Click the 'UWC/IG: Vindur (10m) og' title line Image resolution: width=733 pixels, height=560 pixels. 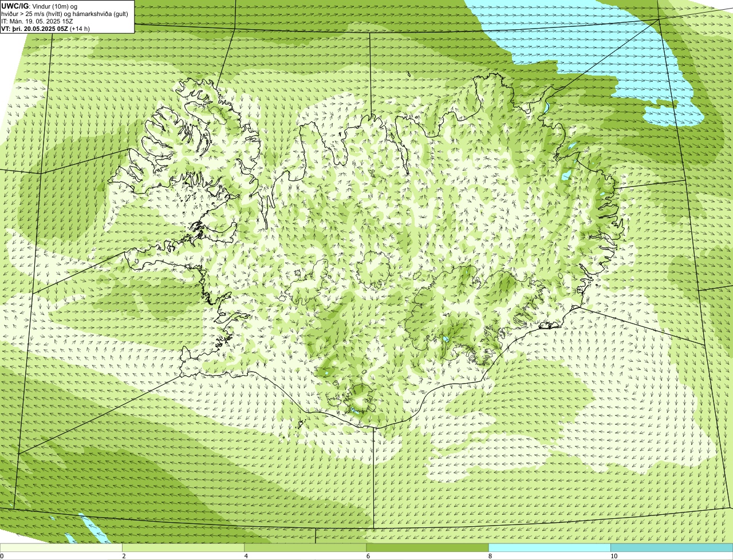point(40,6)
